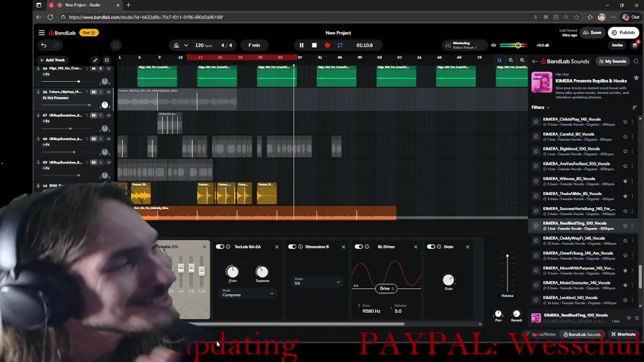Save the project
This screenshot has width=644, height=362.
(x=592, y=33)
